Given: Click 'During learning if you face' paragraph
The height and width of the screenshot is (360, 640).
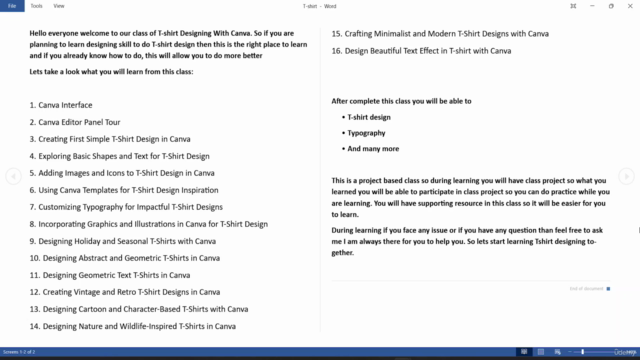Looking at the screenshot, I should pyautogui.click(x=467, y=241).
